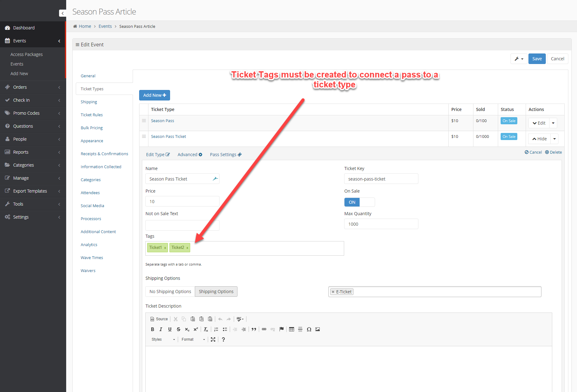Switch to Advanced ticket settings tab

190,155
